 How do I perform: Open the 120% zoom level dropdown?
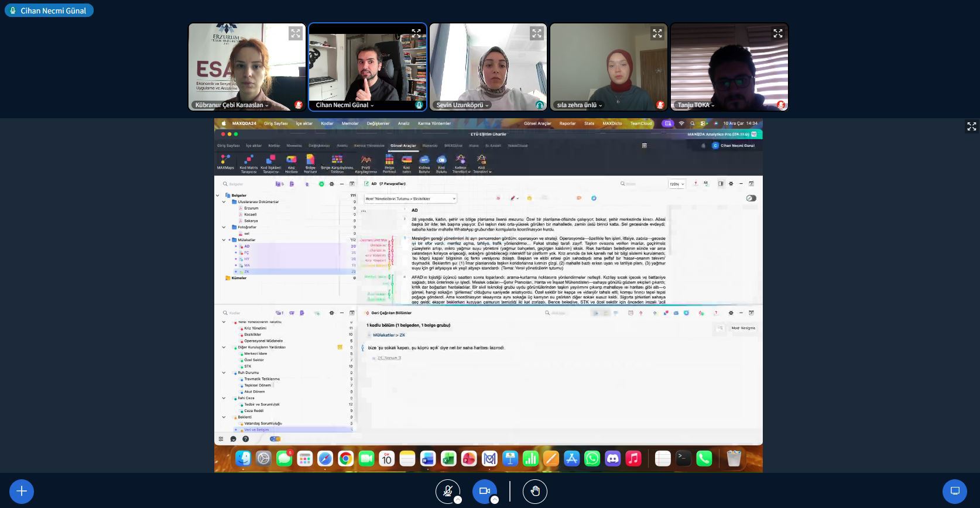coord(677,184)
